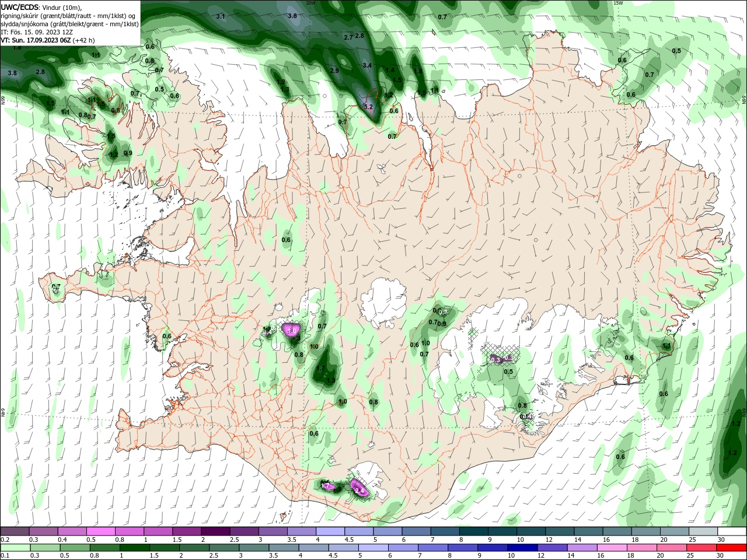
Task: Click the '(+42 h)' forecast offset text
Action: pyautogui.click(x=84, y=40)
